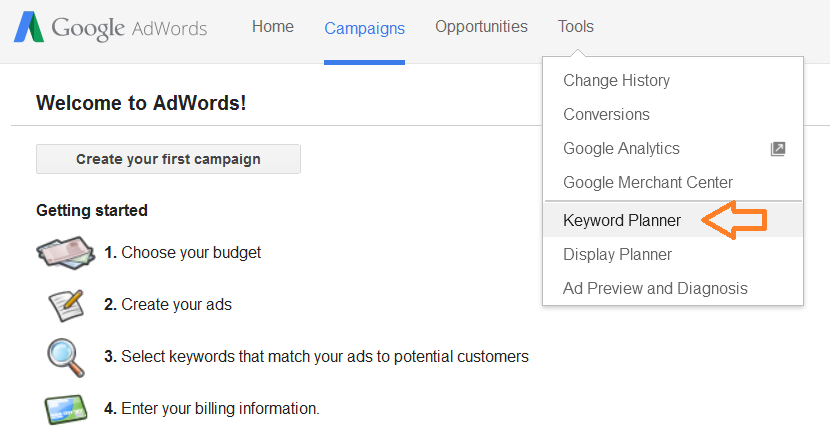The image size is (830, 430).
Task: Click the magnifying glass keywords icon
Action: pyautogui.click(x=66, y=357)
